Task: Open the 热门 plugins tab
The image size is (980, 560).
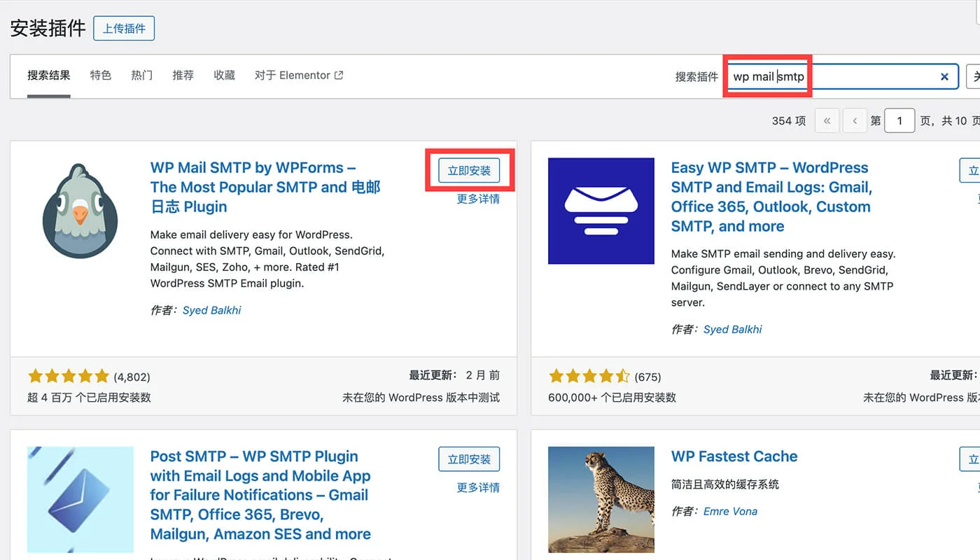Action: [x=142, y=75]
